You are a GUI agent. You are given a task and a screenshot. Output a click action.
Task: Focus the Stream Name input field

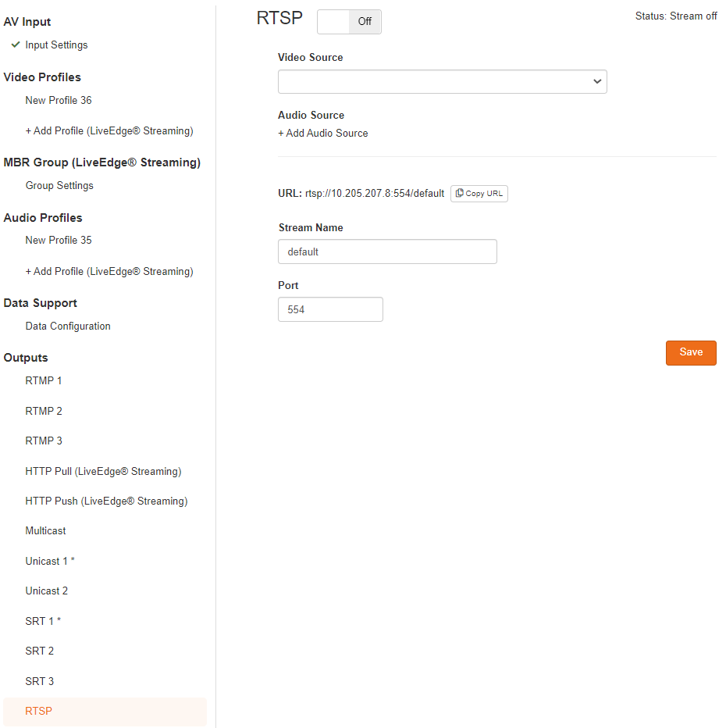pos(387,252)
